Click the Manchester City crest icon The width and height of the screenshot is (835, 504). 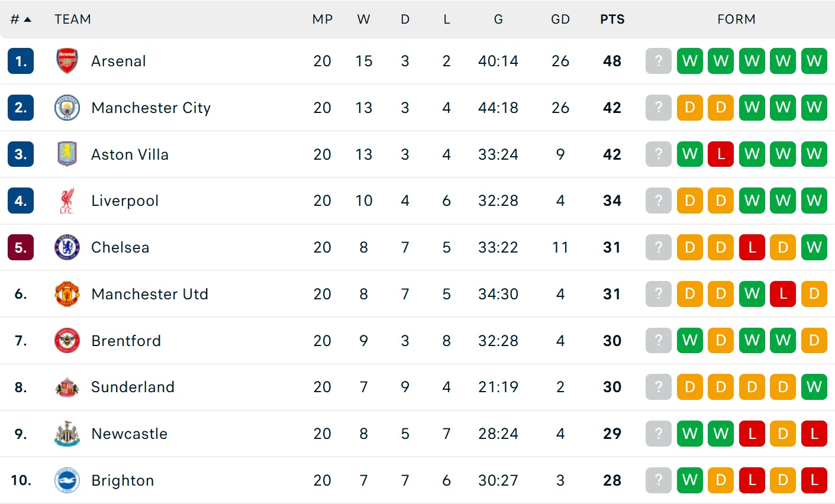point(67,108)
